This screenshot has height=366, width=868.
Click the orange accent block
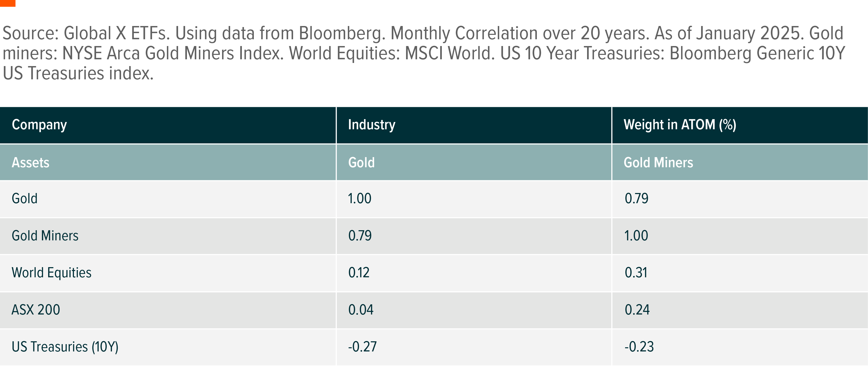click(7, 3)
